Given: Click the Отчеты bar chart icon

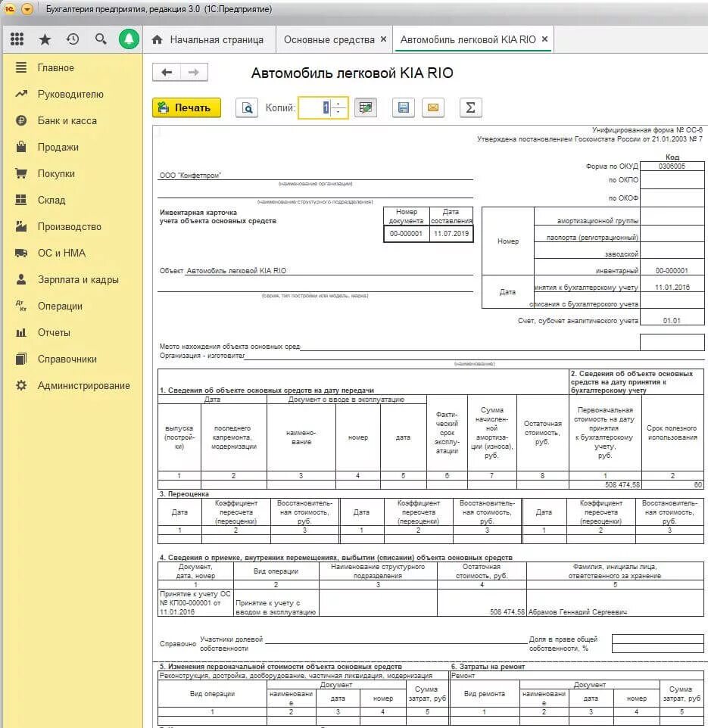Looking at the screenshot, I should coord(21,332).
